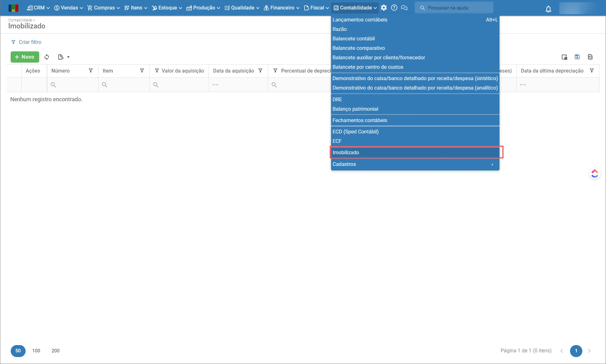Click the refresh icon beside Novo
The width and height of the screenshot is (606, 364).
tap(47, 57)
